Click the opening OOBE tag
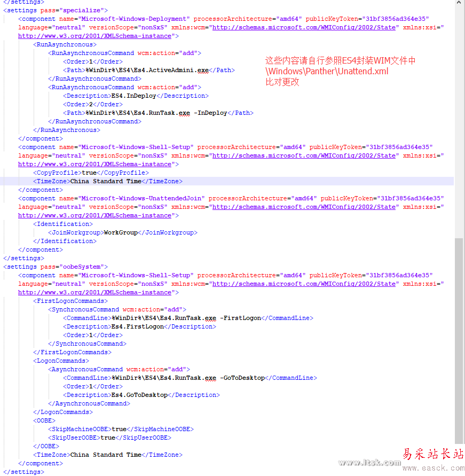This screenshot has width=465, height=476. click(44, 421)
